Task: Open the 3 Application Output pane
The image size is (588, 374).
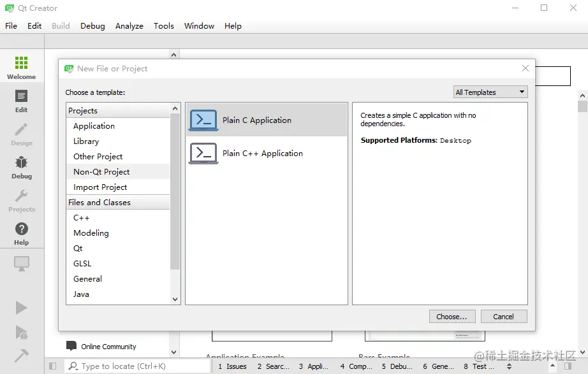Action: click(x=314, y=366)
